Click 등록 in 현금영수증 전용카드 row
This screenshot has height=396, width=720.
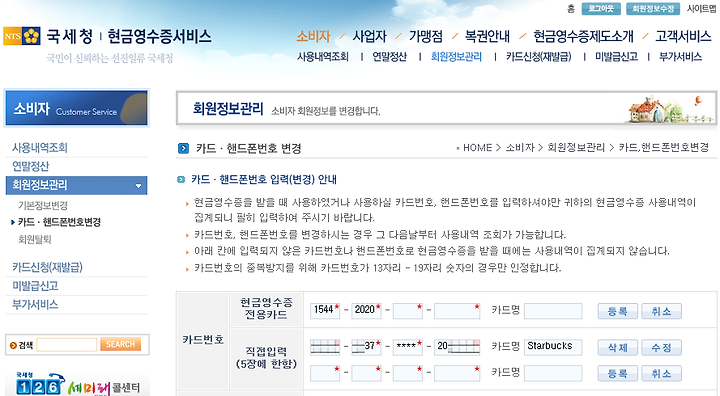pyautogui.click(x=617, y=311)
